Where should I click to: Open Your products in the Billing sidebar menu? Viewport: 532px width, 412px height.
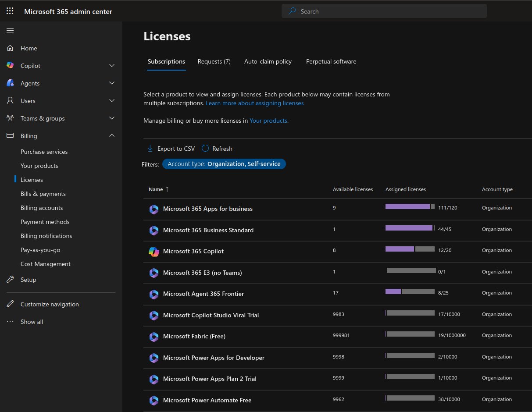pyautogui.click(x=39, y=166)
